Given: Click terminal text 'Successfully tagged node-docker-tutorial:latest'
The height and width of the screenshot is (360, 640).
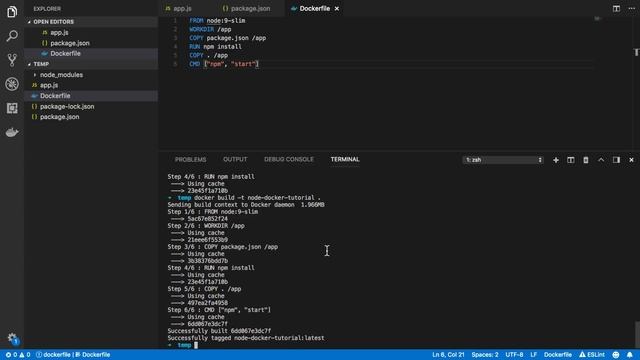Looking at the screenshot, I should click(246, 338).
